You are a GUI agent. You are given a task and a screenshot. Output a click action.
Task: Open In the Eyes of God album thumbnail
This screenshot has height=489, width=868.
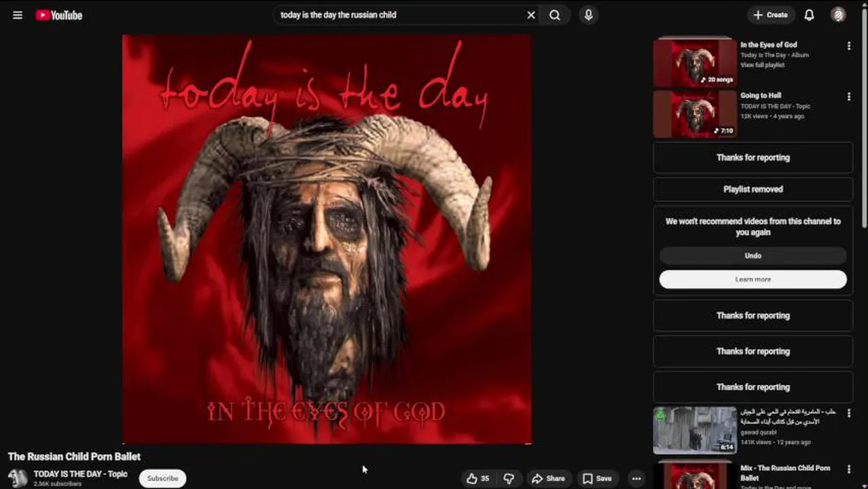pos(695,63)
